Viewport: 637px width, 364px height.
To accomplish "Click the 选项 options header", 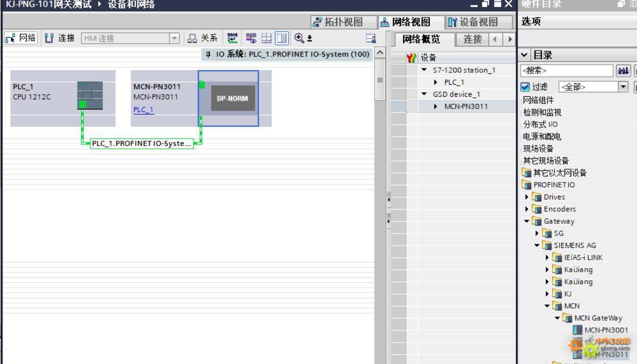I will tap(530, 22).
